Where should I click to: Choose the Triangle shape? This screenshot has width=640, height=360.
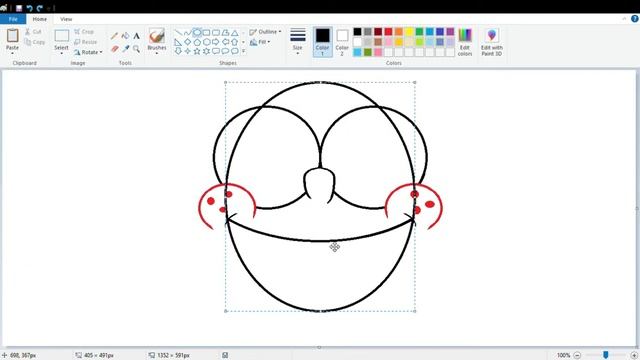tap(235, 33)
